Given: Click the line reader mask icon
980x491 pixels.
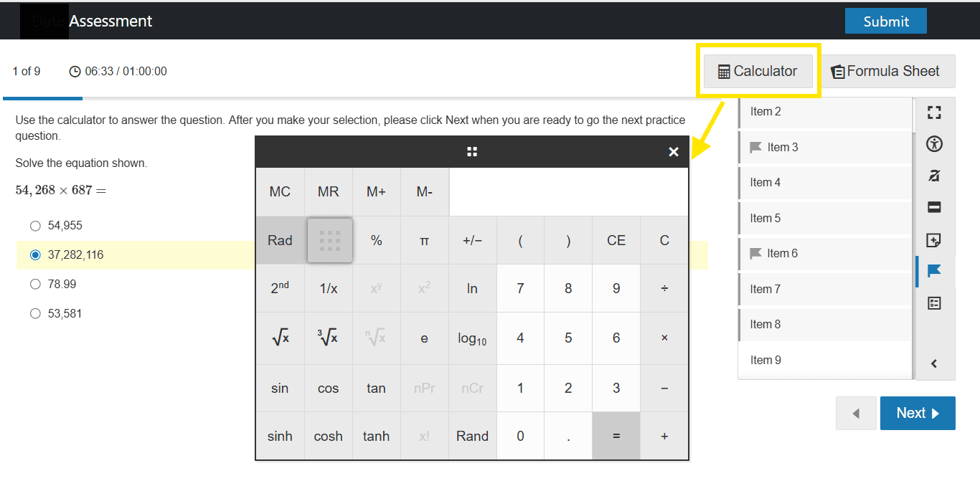Looking at the screenshot, I should 934,208.
